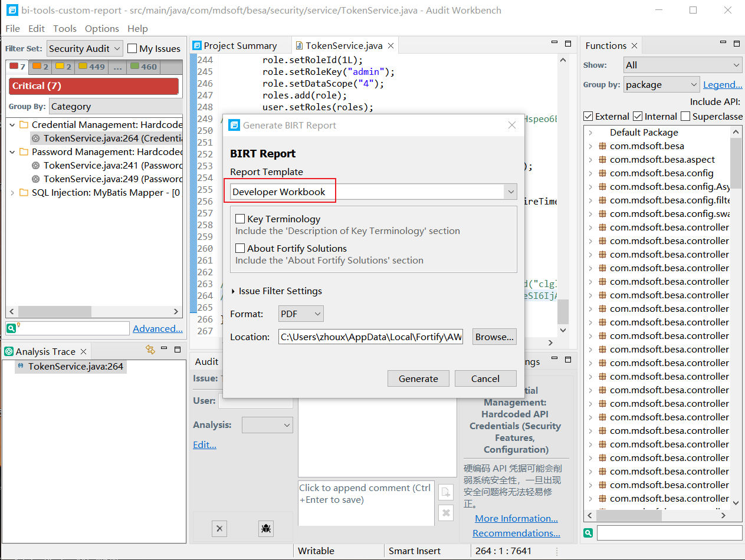Screen dimensions: 745x560
Task: Click the Cancel button in report dialog
Action: [485, 378]
